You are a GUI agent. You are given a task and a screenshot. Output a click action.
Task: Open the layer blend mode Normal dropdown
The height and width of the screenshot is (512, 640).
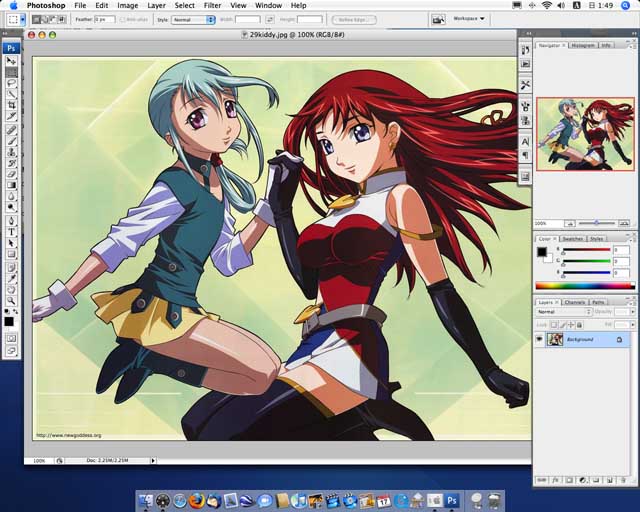pos(563,312)
